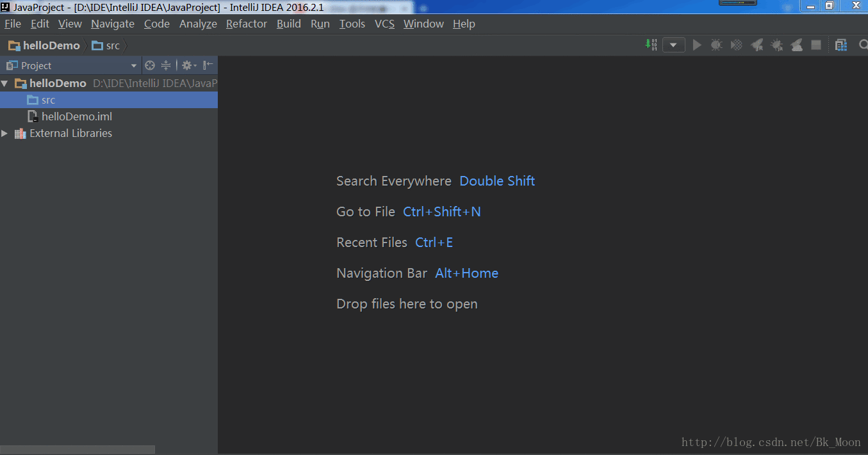
Task: Open the File menu
Action: coord(13,24)
